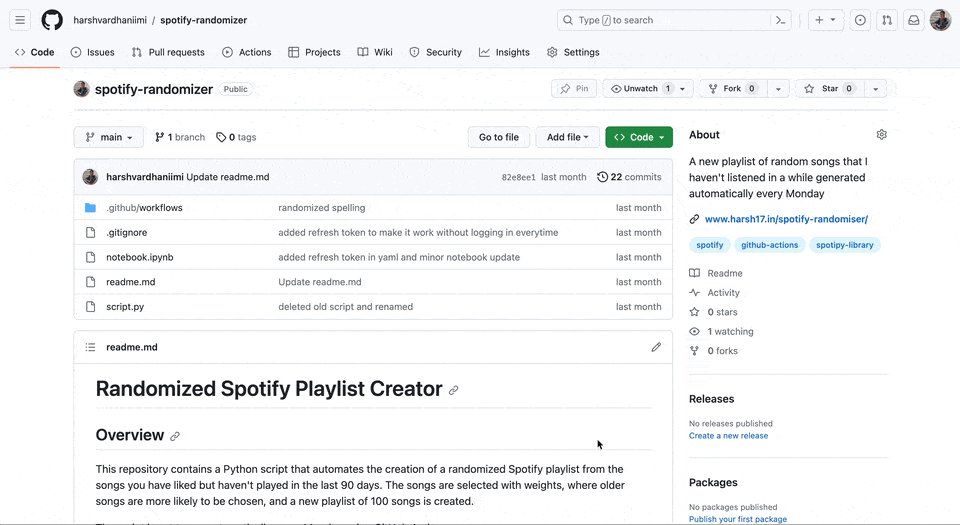Click the file icon for readme.md row
Viewport: 960px width, 525px height.
(91, 282)
